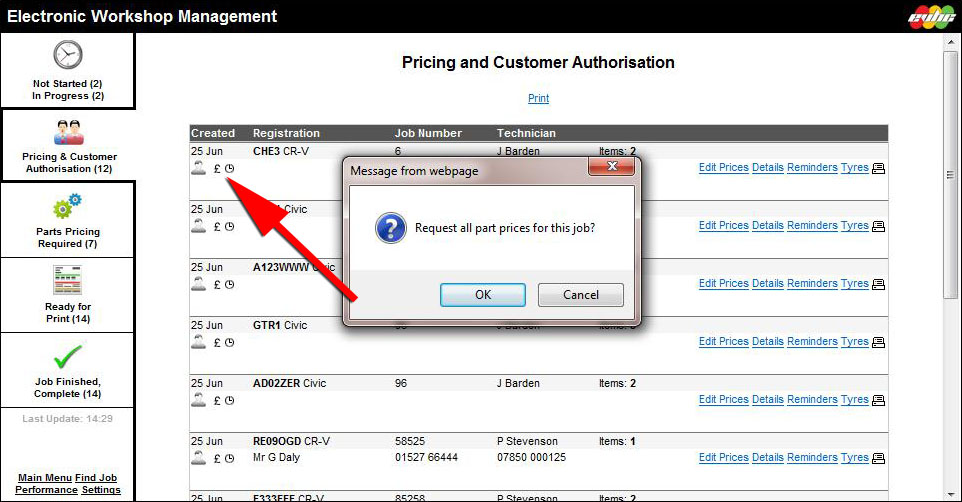The image size is (962, 502).
Task: Click clock icon in GTR1 Civic row
Action: tap(229, 342)
